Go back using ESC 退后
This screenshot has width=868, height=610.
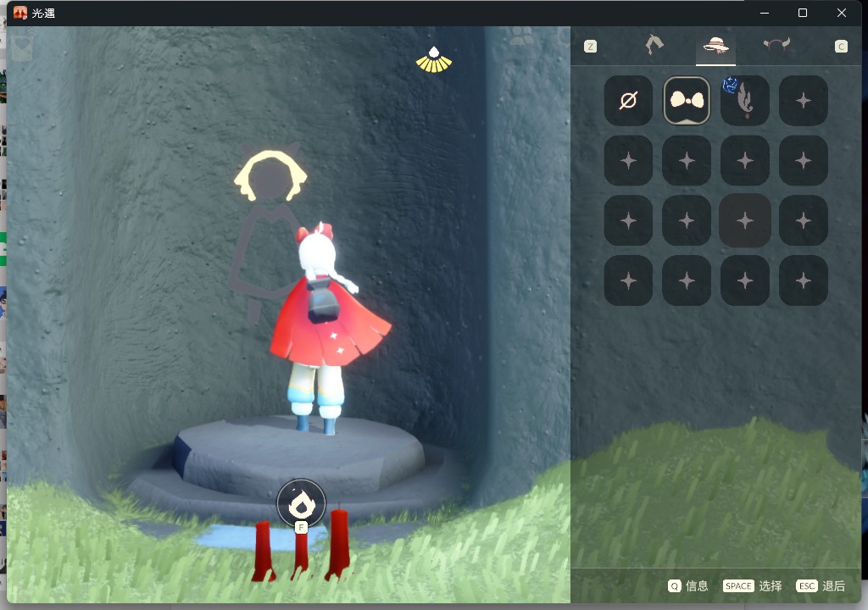821,586
